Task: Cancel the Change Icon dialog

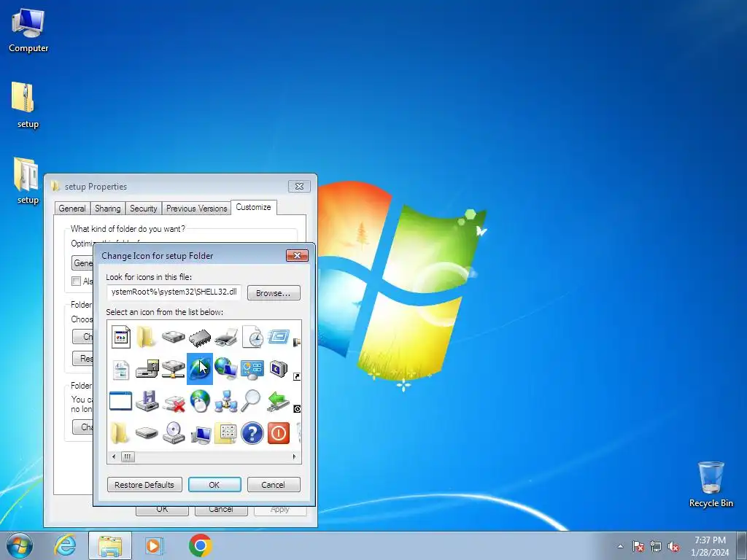Action: tap(274, 485)
